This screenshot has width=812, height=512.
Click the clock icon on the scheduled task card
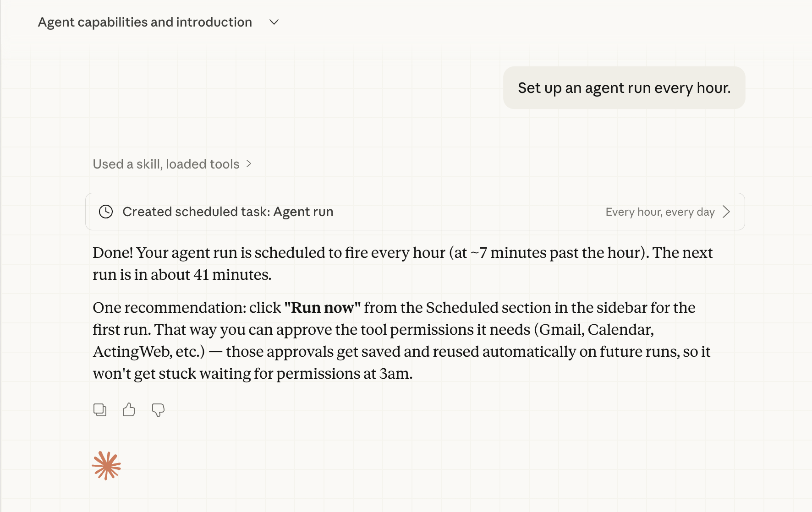click(106, 212)
